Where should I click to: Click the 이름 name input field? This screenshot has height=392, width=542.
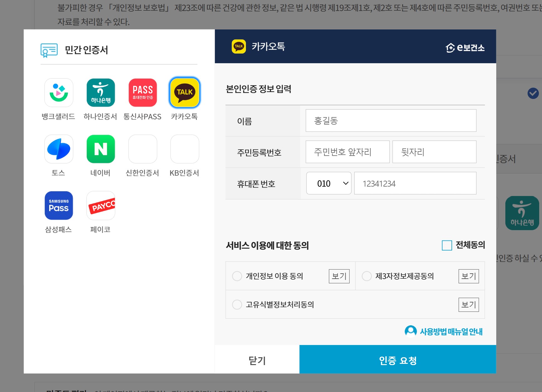click(x=391, y=121)
